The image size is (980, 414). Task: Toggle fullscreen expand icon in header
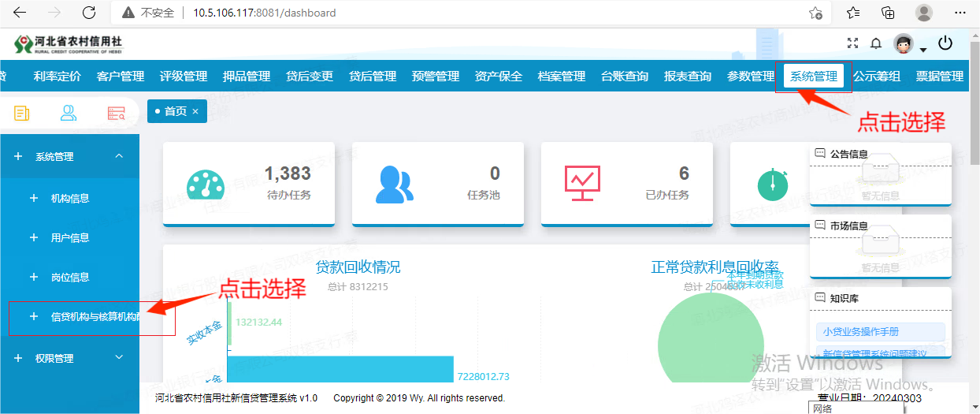pyautogui.click(x=852, y=43)
